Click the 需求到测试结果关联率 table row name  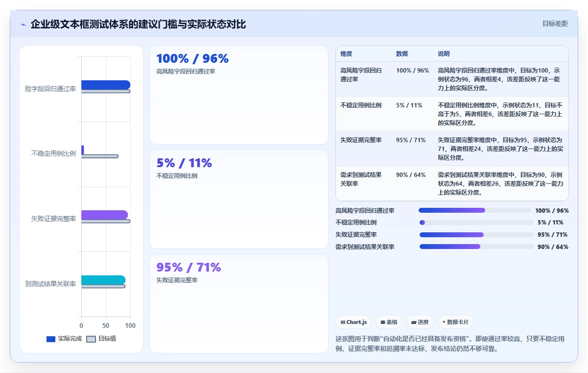[x=360, y=179]
